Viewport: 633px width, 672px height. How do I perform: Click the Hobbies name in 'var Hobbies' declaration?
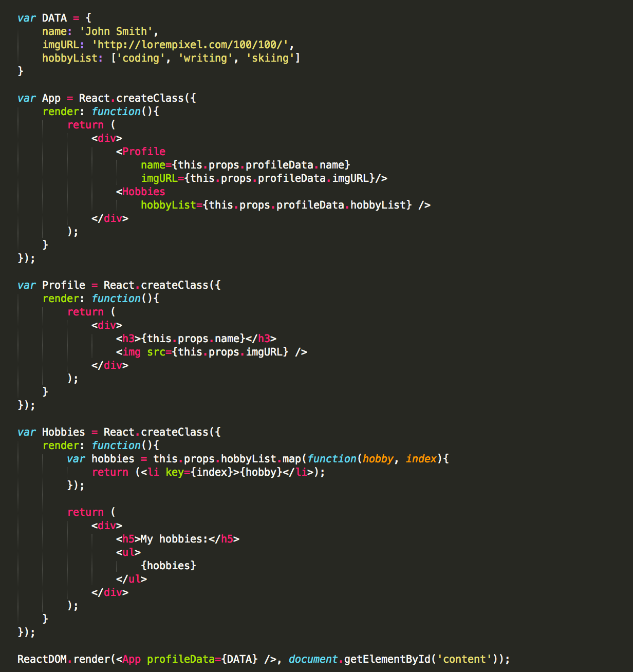click(x=64, y=432)
